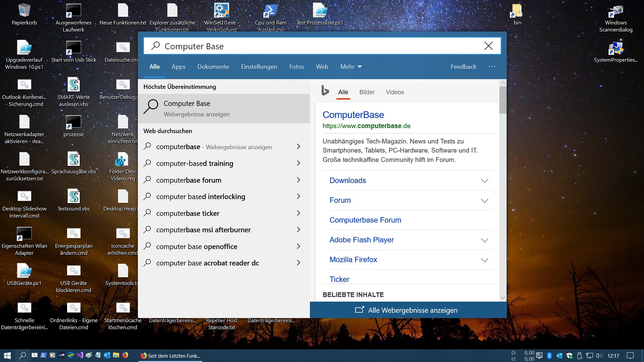
Task: Click into the 'Computer Base' search field
Action: tap(322, 46)
